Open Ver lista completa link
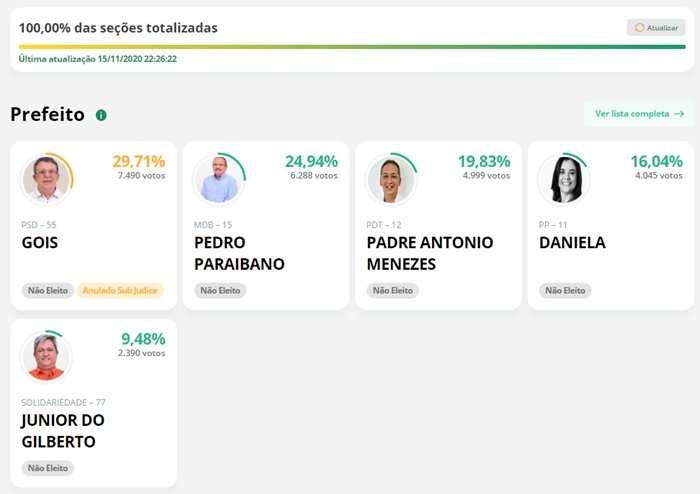 pyautogui.click(x=639, y=114)
